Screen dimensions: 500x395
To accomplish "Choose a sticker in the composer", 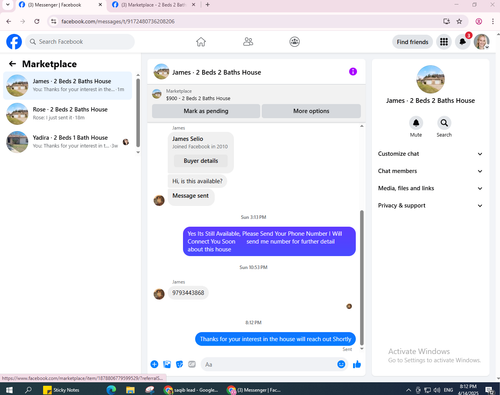I will click(179, 364).
